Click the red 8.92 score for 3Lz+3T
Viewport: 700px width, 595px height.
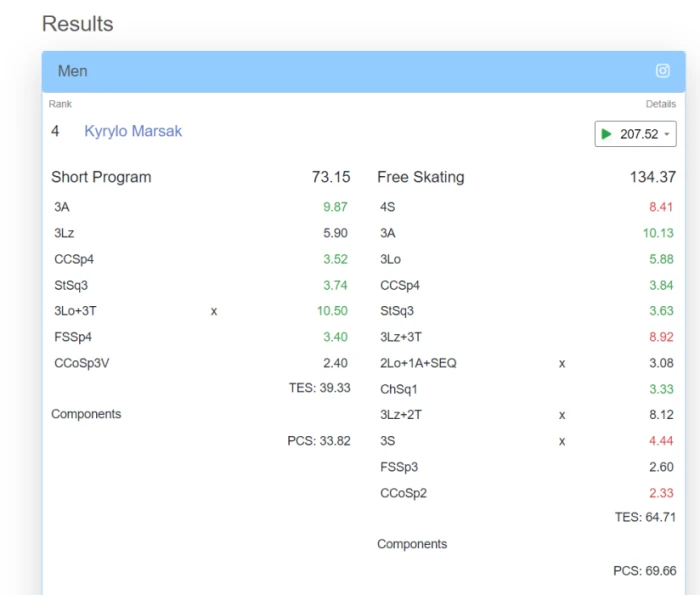point(660,337)
